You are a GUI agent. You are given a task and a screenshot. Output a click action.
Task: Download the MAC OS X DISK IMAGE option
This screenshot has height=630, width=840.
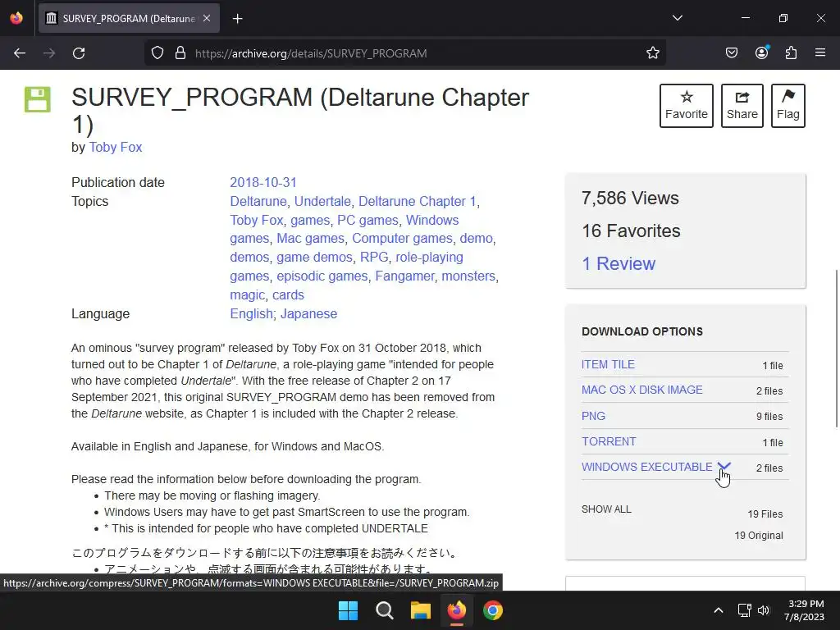[641, 390]
